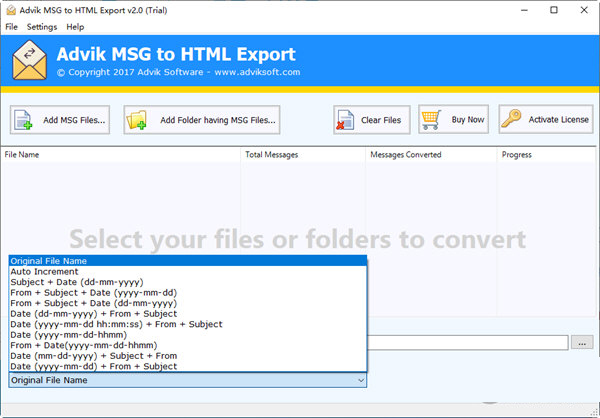This screenshot has width=600, height=418.
Task: Click the Activate License button label
Action: coord(559,119)
